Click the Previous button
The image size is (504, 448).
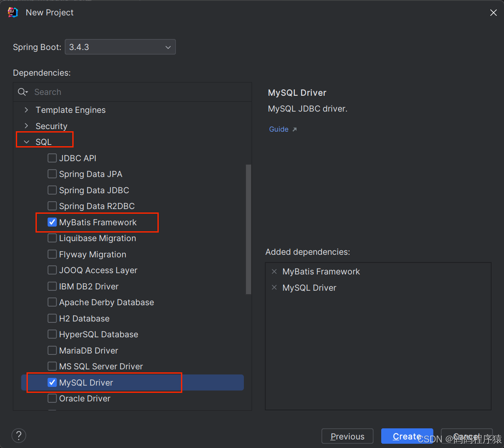(347, 436)
